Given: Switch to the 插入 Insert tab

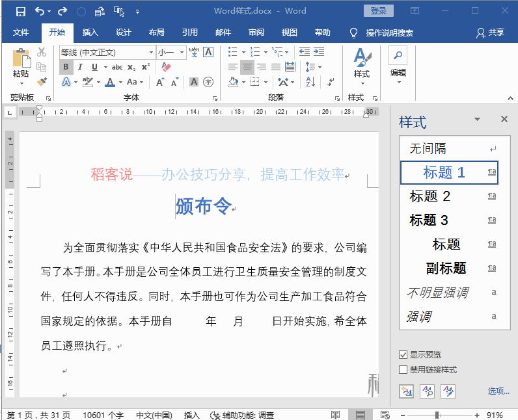Looking at the screenshot, I should (90, 33).
